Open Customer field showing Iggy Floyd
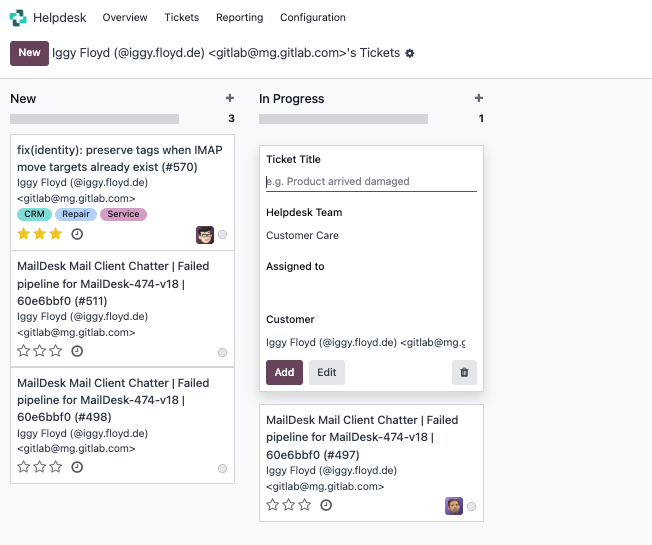 [371, 343]
